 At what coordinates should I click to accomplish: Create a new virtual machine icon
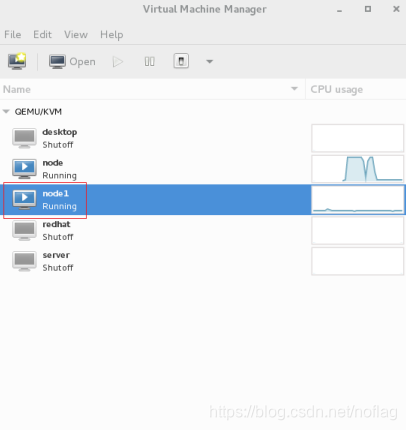click(17, 61)
